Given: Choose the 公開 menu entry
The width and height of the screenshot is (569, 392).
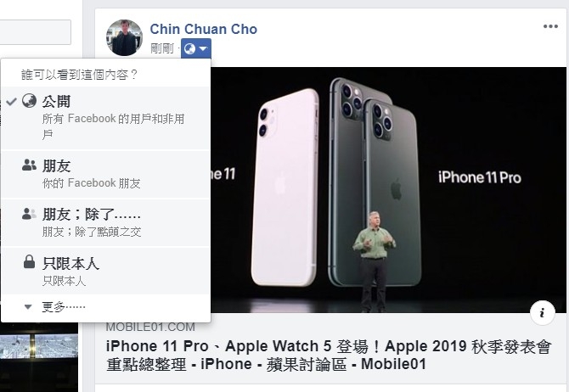Looking at the screenshot, I should tap(105, 118).
